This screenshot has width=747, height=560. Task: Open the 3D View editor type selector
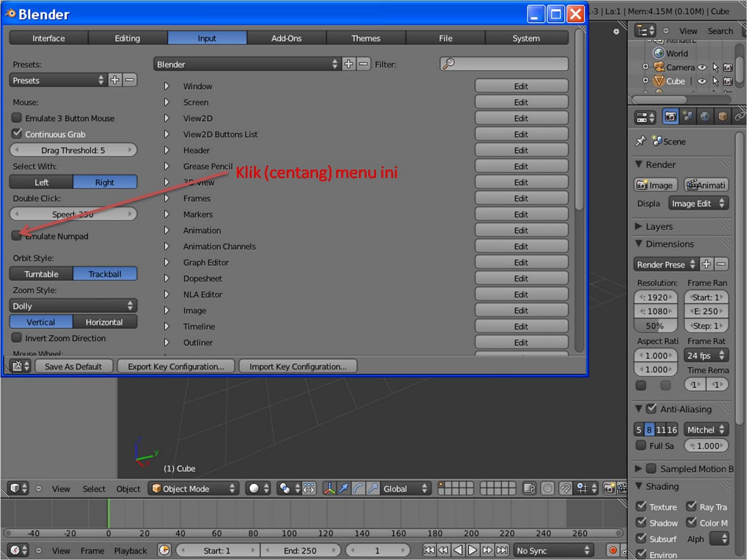point(19,489)
